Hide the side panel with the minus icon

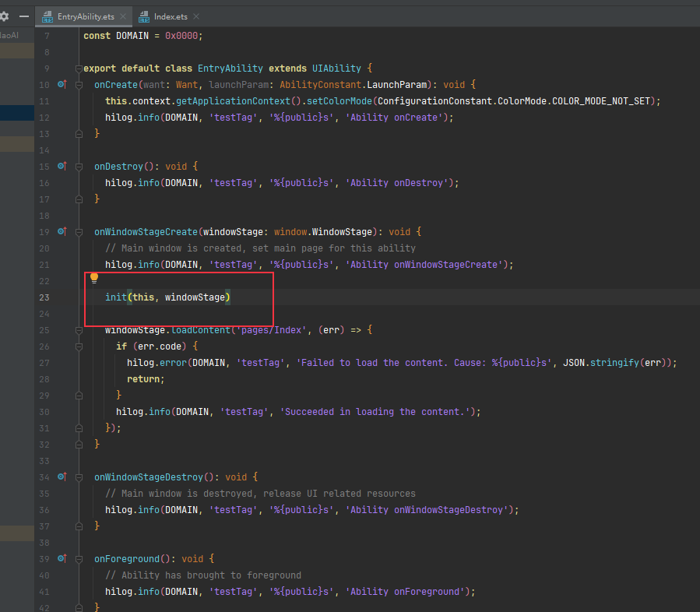[24, 16]
